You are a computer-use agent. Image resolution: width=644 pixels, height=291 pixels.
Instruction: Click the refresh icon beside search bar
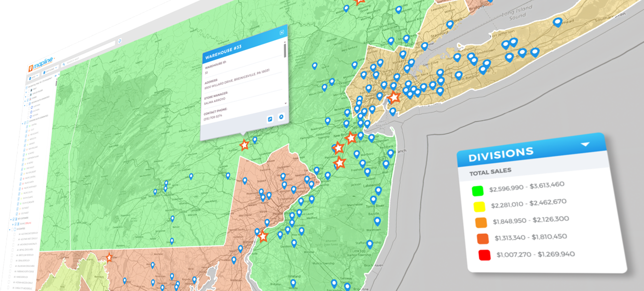[x=120, y=40]
